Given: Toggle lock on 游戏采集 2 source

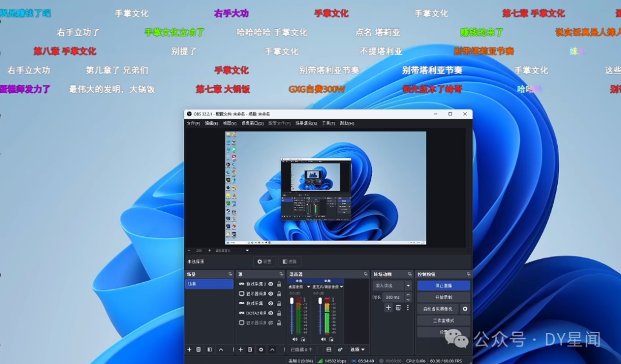Looking at the screenshot, I should [279, 284].
